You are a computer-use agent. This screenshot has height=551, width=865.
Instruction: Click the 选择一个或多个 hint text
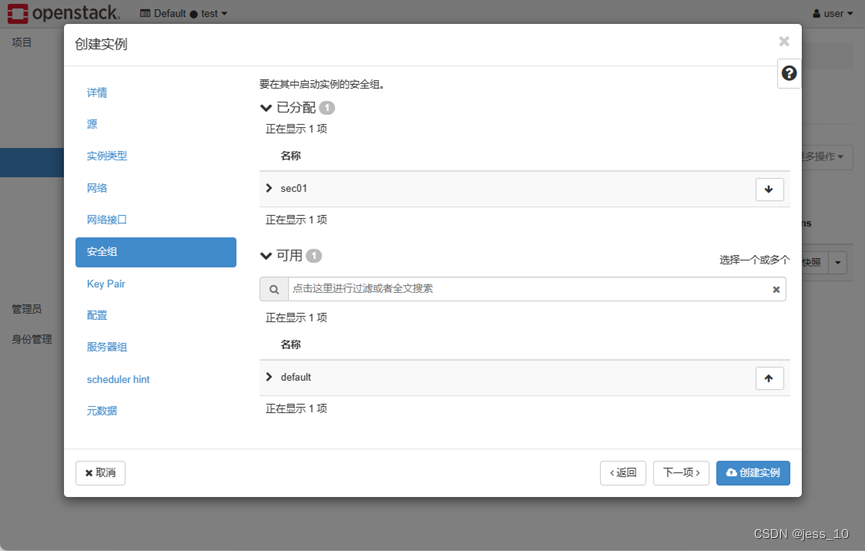click(754, 260)
